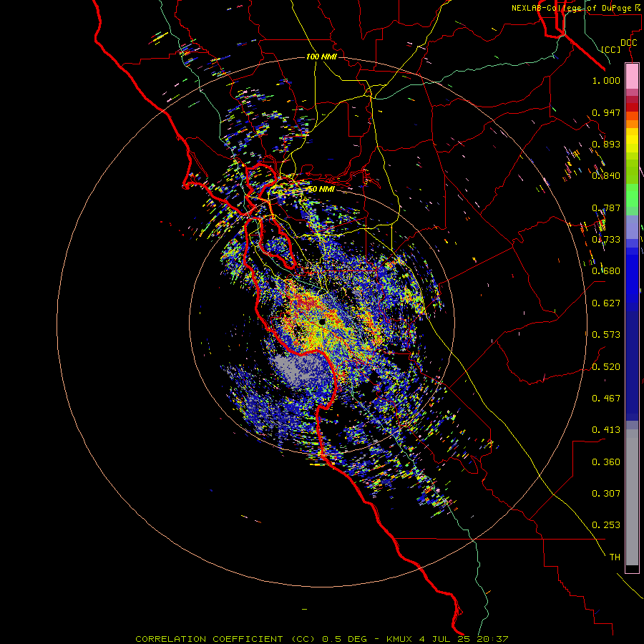Click the TH threshold label on the scale
The image size is (644, 644).
click(615, 557)
